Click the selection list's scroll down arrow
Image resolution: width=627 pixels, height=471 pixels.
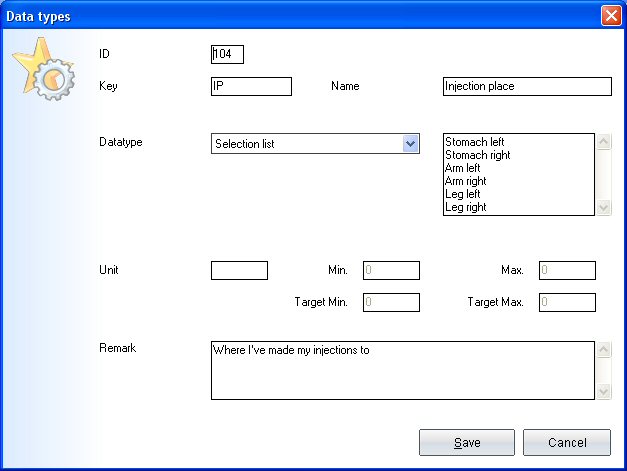(x=603, y=207)
